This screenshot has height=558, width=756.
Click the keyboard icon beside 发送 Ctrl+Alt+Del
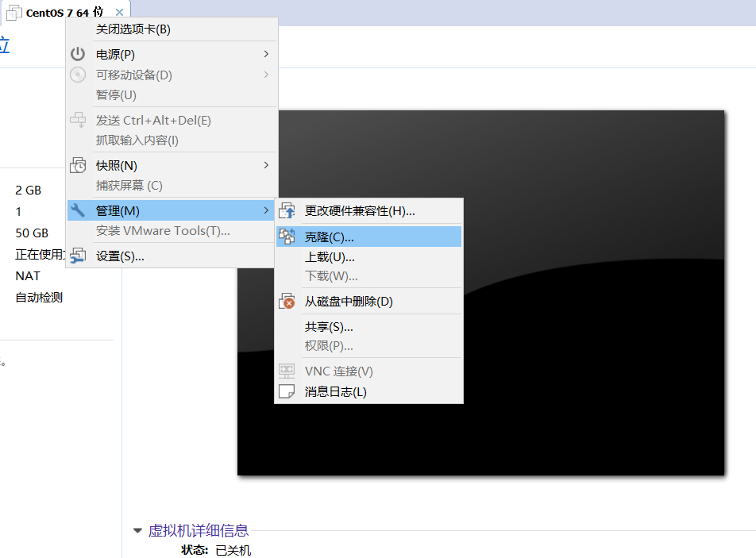(x=78, y=120)
